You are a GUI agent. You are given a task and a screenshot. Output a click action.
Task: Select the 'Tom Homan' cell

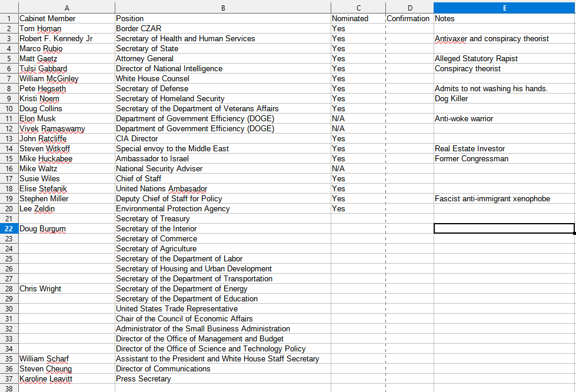(x=66, y=28)
